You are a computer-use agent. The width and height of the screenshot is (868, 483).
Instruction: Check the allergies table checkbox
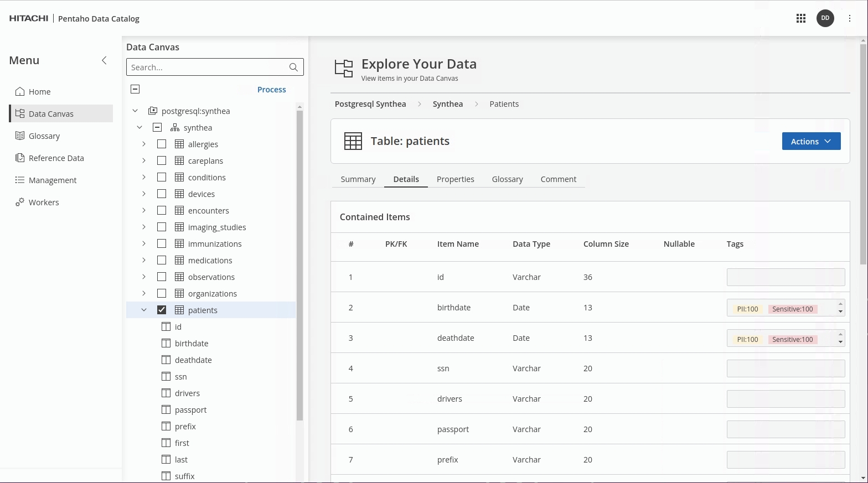(x=162, y=144)
